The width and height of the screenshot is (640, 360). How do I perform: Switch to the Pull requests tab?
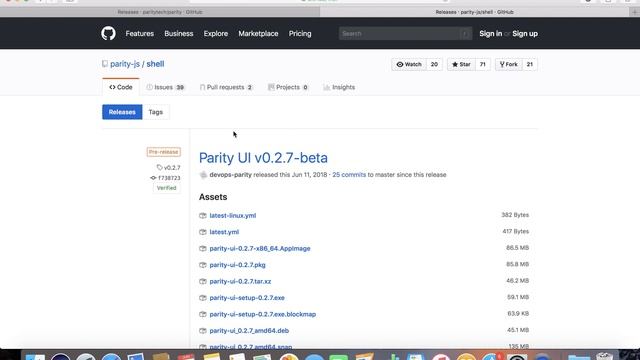tap(226, 87)
